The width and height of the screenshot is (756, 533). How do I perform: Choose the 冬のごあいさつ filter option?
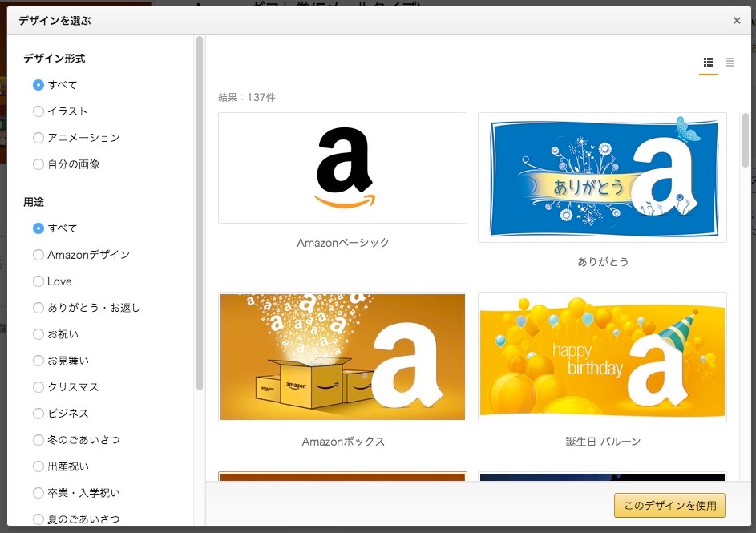coord(38,440)
